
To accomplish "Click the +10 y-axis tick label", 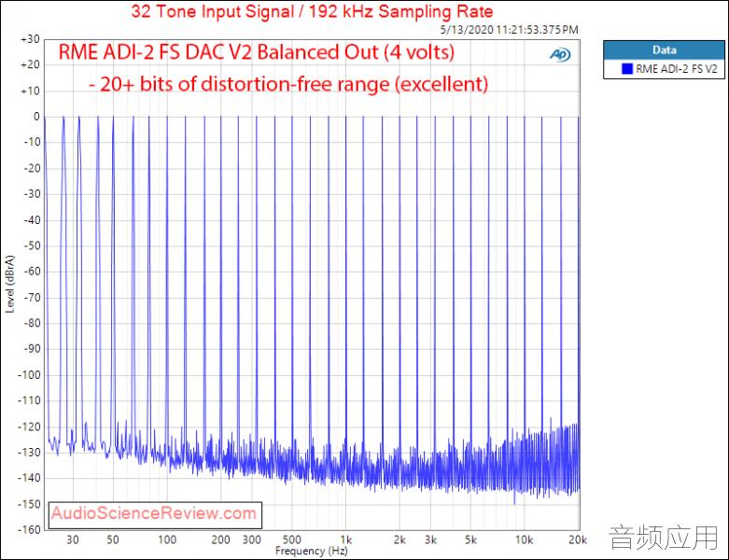I will click(x=30, y=91).
